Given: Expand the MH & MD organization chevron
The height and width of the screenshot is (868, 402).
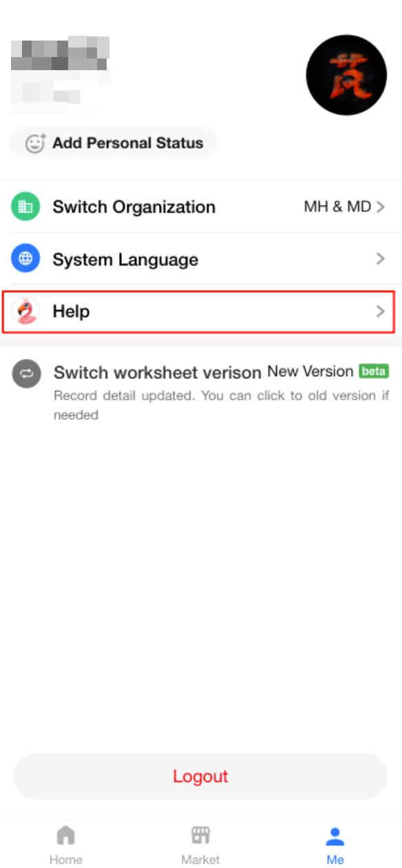Looking at the screenshot, I should (x=381, y=207).
